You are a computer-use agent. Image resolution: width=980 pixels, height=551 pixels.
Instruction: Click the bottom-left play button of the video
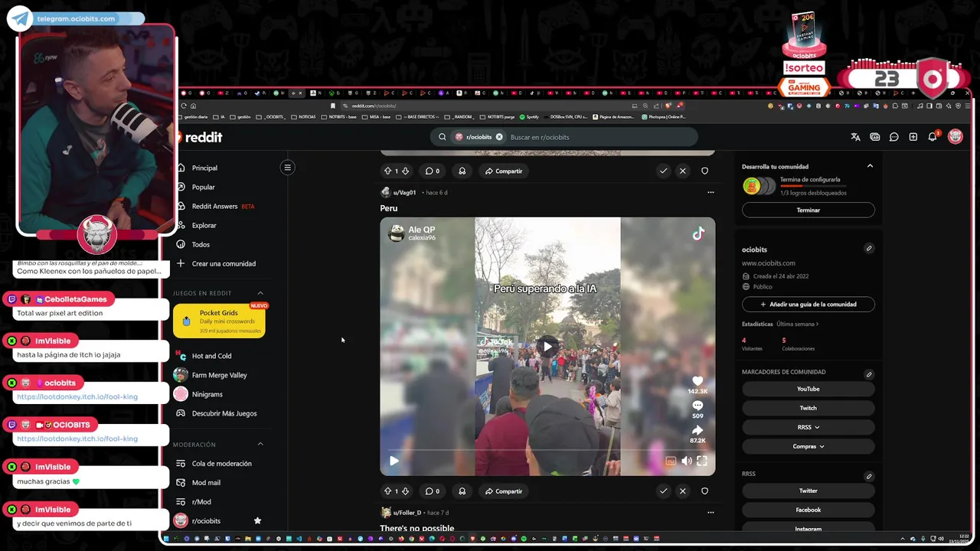[394, 461]
